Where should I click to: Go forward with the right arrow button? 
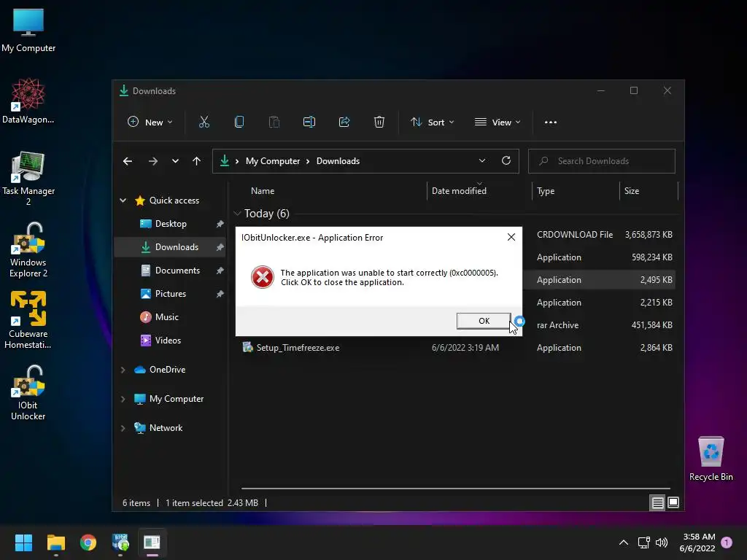click(x=153, y=161)
